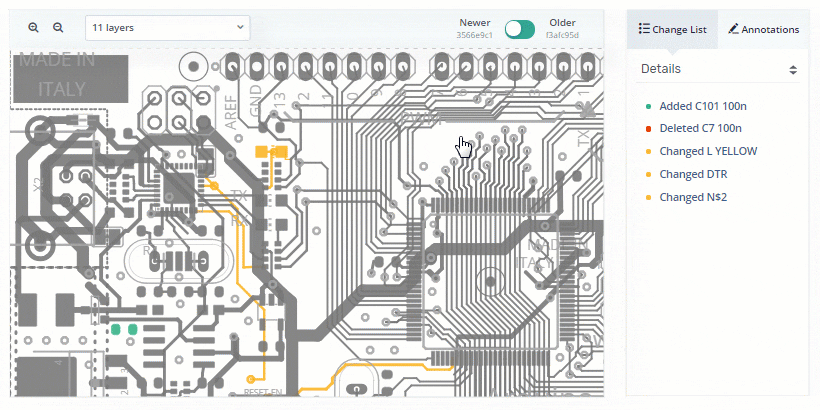820x410 pixels.
Task: Switch to the Change List tab
Action: pyautogui.click(x=672, y=29)
